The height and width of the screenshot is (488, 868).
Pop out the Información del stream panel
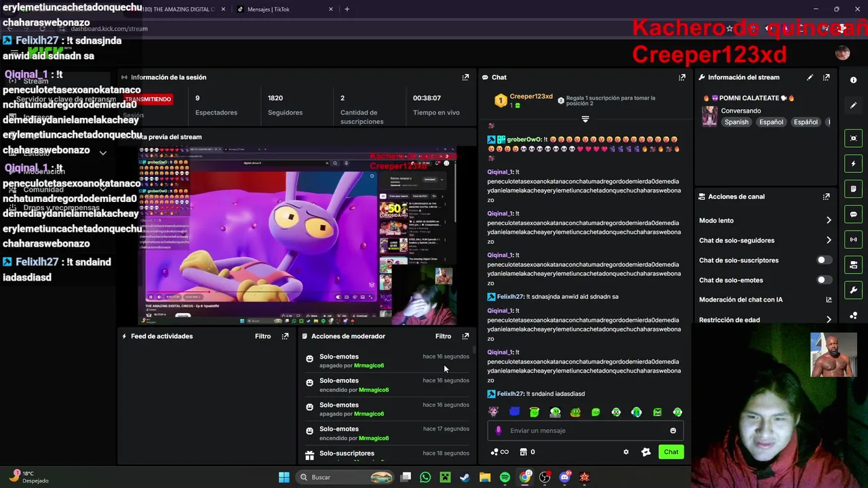click(826, 77)
